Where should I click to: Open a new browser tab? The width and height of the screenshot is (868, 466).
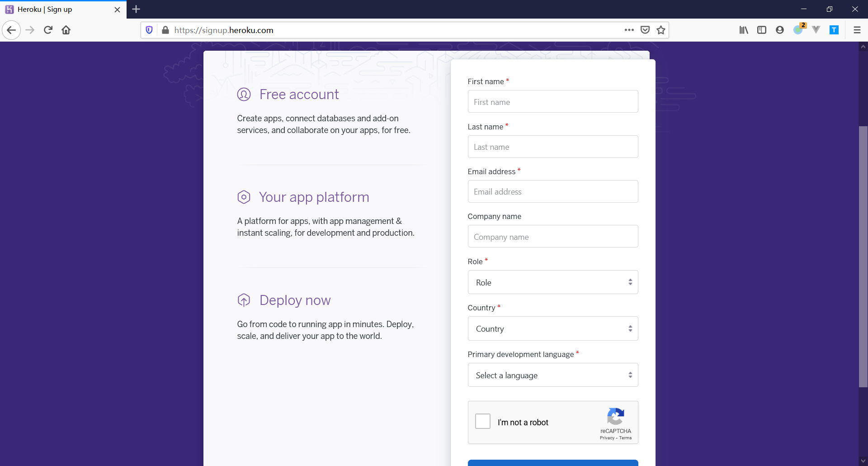pyautogui.click(x=136, y=9)
